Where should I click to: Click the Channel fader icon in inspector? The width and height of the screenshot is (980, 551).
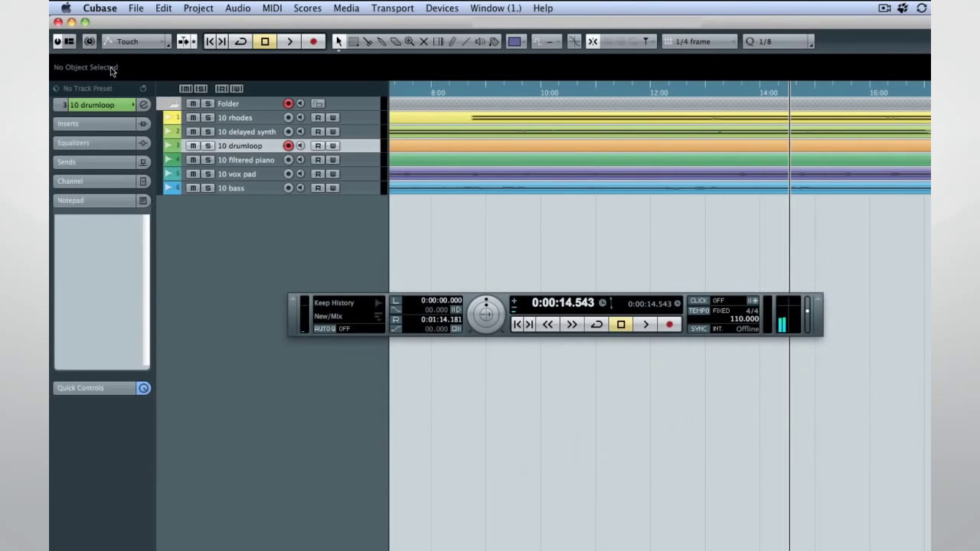click(142, 181)
